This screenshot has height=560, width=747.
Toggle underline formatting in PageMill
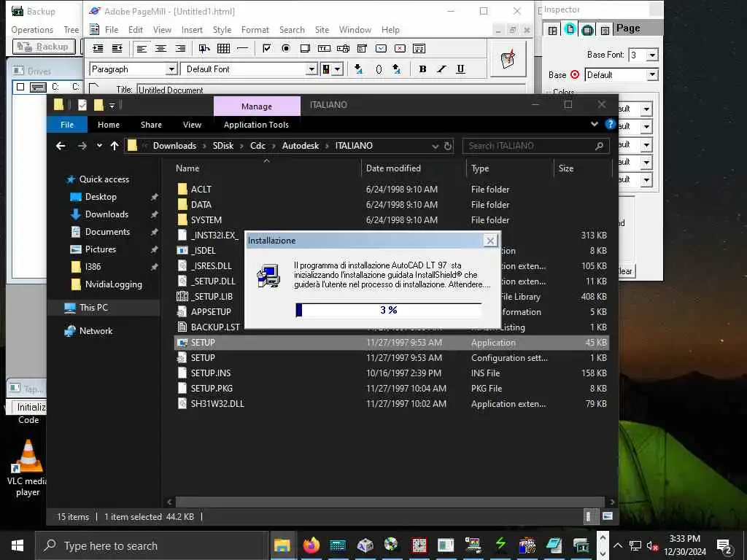tap(461, 69)
